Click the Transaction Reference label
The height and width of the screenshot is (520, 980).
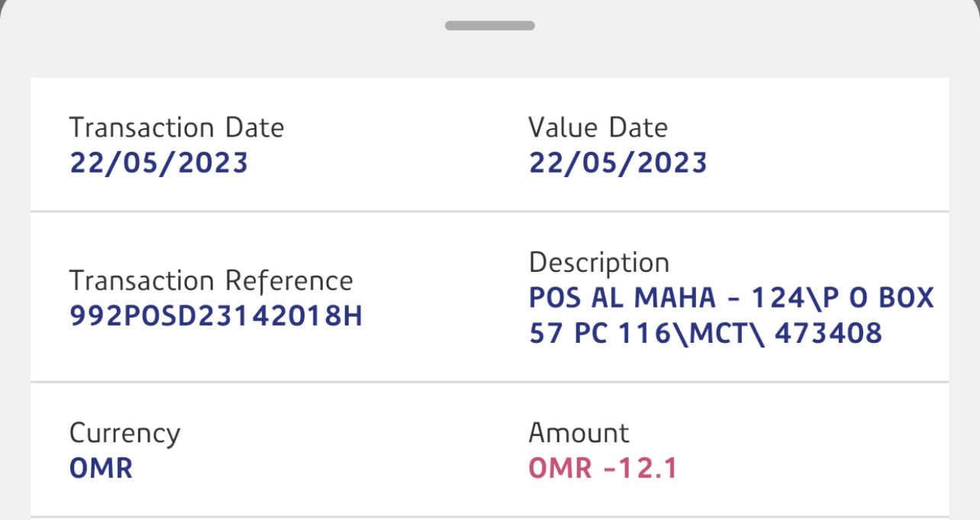coord(211,281)
